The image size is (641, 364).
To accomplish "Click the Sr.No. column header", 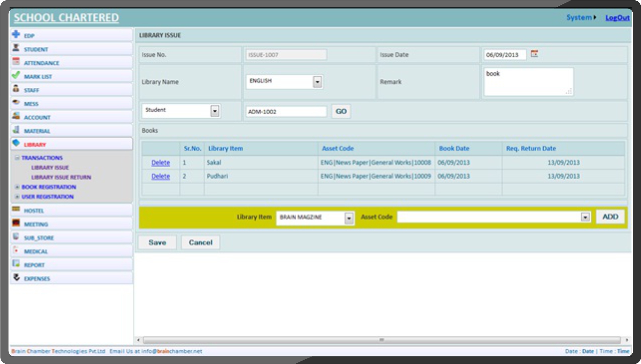I will click(192, 149).
